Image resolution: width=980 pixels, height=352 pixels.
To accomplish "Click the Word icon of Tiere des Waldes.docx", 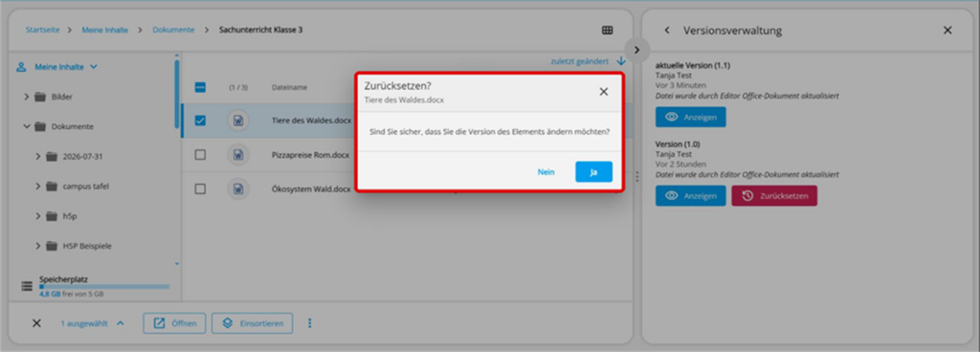I will click(238, 121).
